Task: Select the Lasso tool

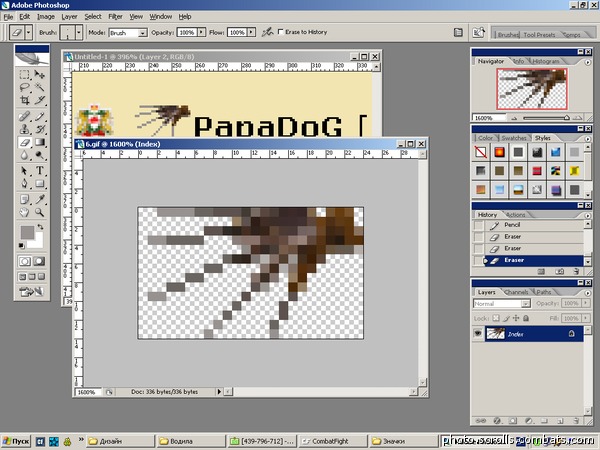Action: tap(25, 88)
